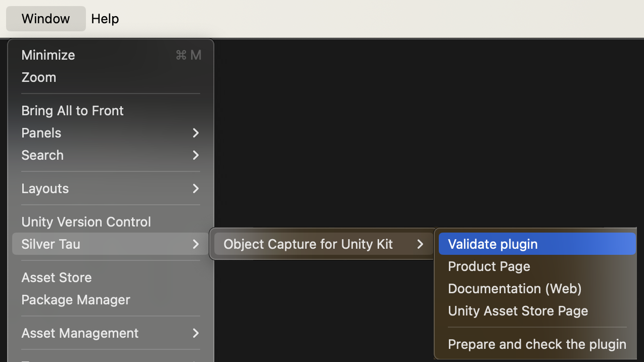Open the Window menu in menu bar
644x362 pixels.
(x=46, y=19)
